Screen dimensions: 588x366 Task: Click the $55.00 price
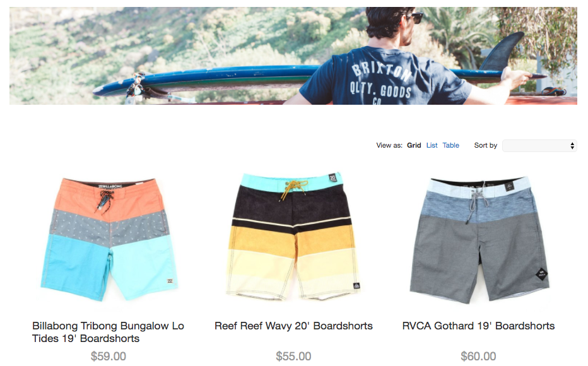[293, 357]
